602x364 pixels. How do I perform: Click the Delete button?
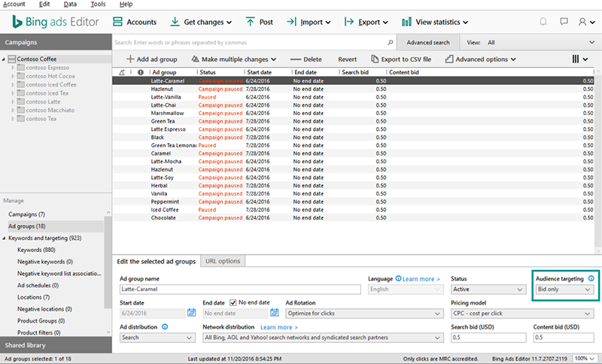306,59
